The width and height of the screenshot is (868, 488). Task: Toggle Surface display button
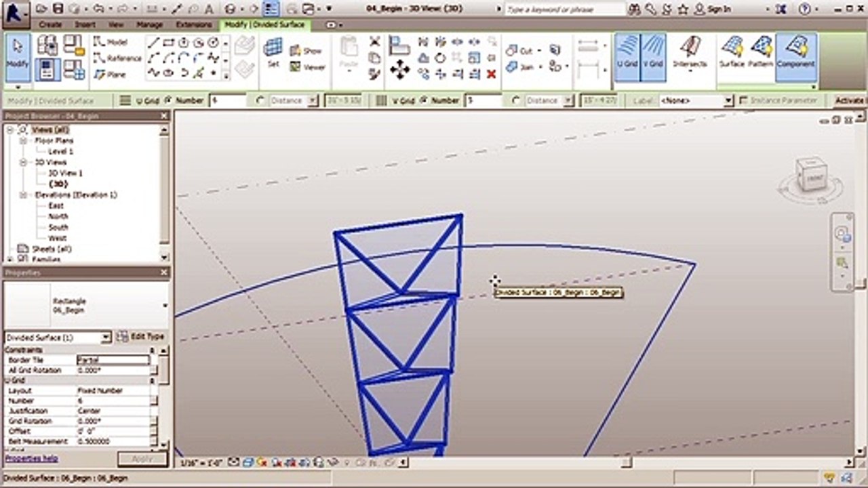(x=732, y=53)
